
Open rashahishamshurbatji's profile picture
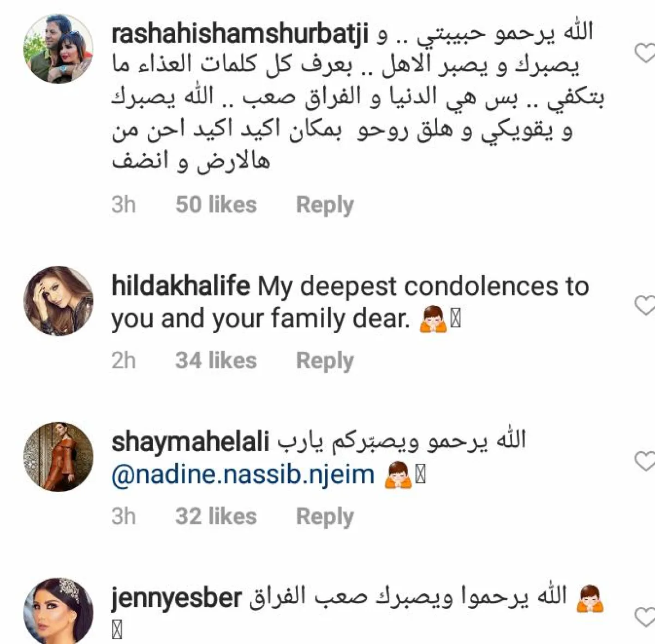point(58,49)
